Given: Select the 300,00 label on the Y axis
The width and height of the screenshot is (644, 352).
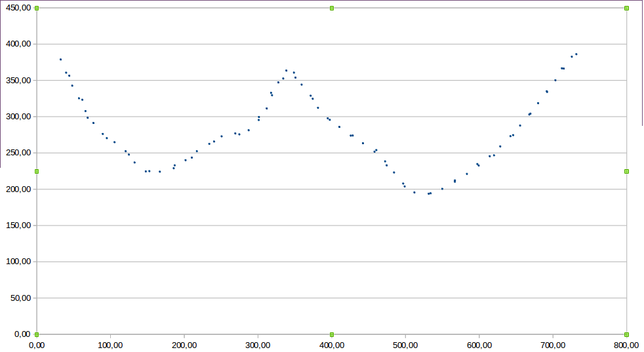Looking at the screenshot, I should coord(18,117).
